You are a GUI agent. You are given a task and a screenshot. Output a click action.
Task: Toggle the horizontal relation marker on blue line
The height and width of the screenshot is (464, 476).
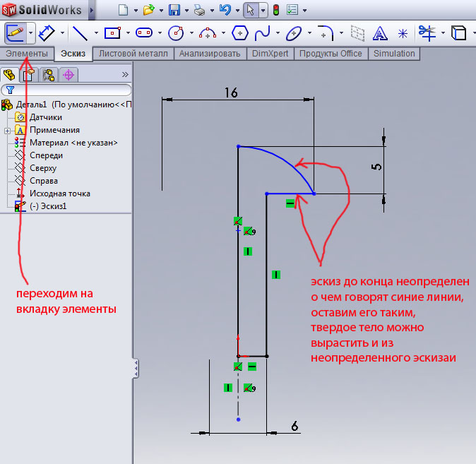point(290,203)
